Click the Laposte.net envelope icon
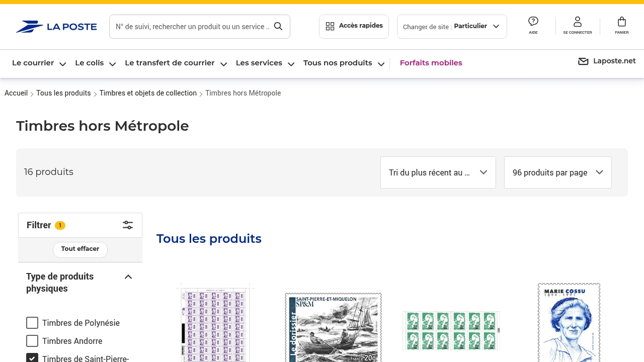The width and height of the screenshot is (644, 362). point(583,61)
